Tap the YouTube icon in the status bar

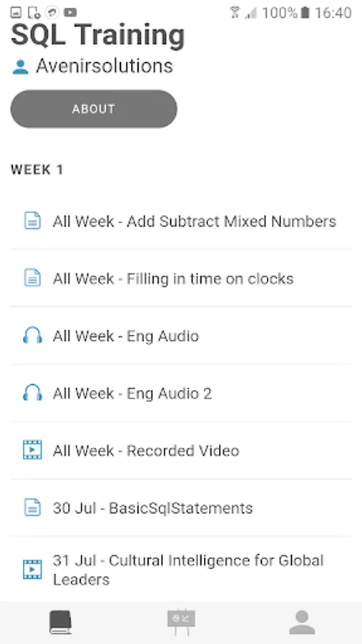coord(70,13)
